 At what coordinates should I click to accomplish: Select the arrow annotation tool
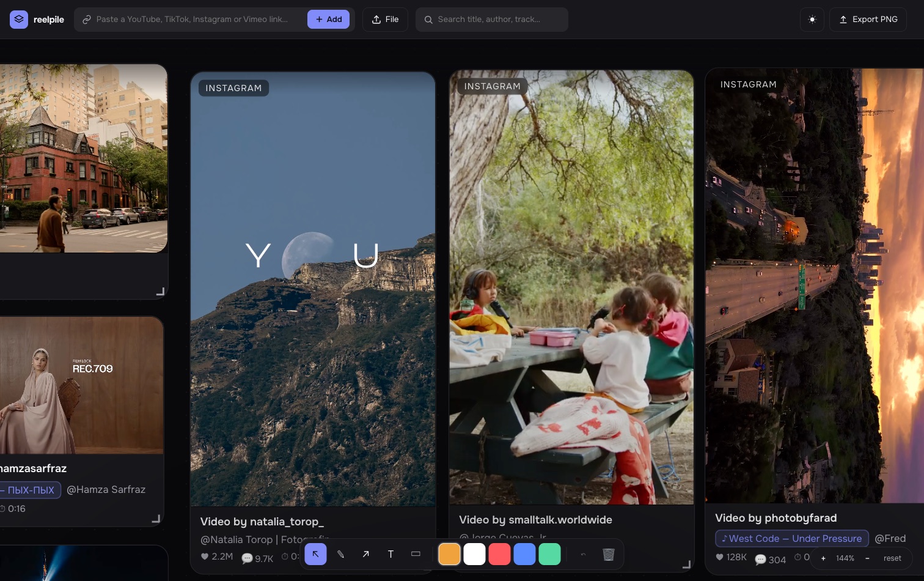point(365,554)
